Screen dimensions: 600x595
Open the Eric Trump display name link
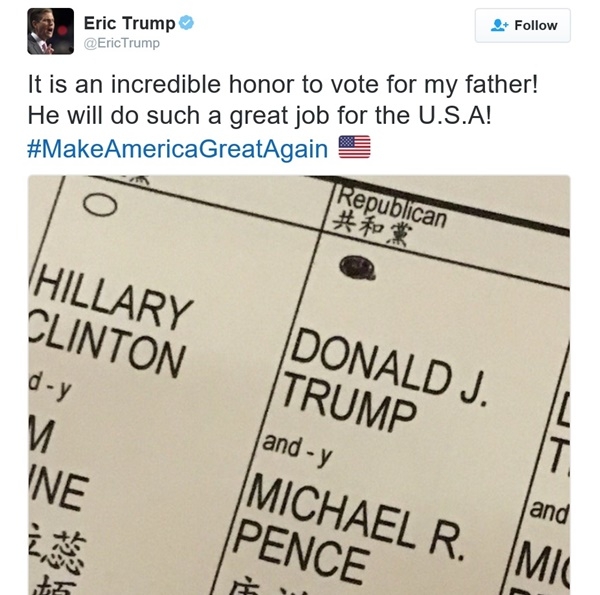tap(129, 24)
